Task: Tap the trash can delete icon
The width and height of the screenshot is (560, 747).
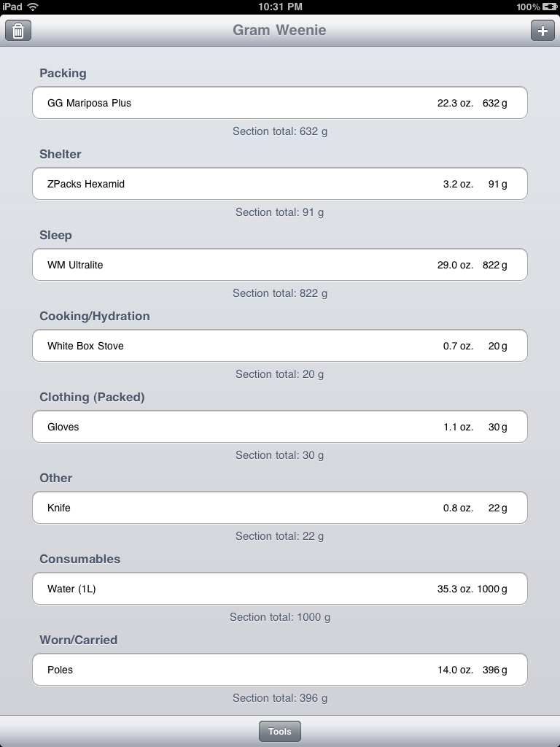Action: (x=18, y=31)
